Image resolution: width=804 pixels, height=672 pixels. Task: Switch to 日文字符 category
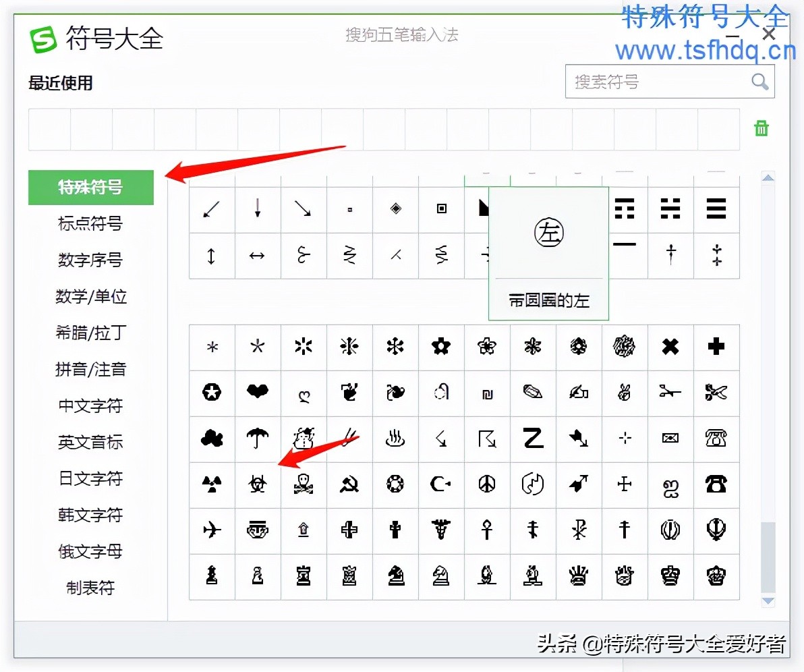[x=90, y=478]
